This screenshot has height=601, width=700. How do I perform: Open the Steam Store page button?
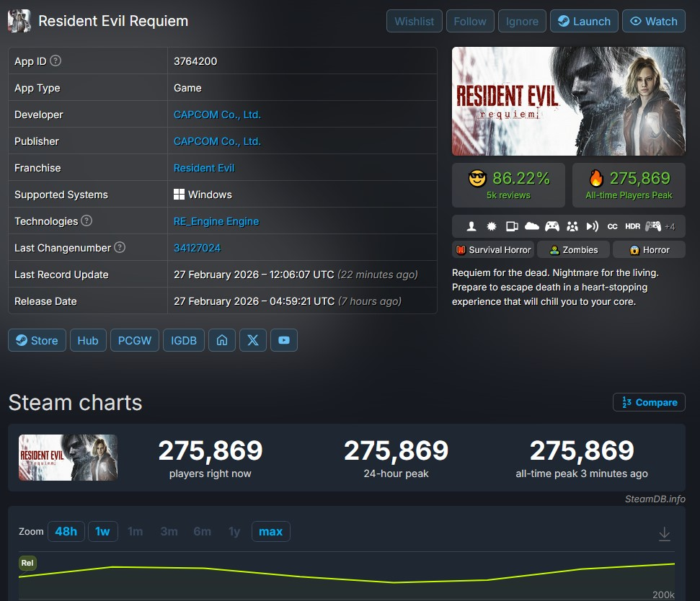[37, 340]
